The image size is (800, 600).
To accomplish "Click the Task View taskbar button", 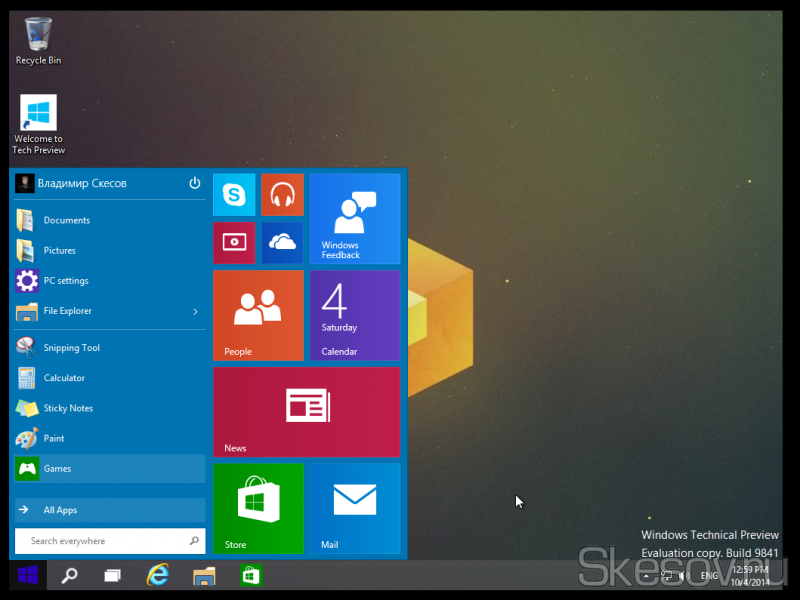I will click(x=113, y=575).
